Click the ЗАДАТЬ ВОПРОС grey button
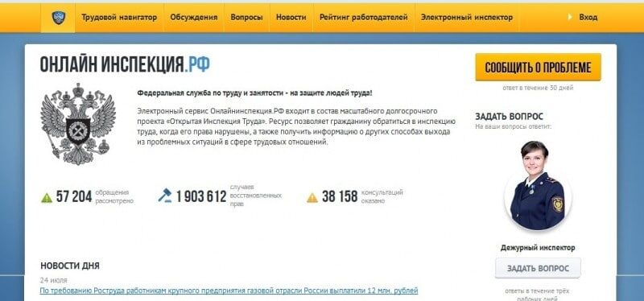The height and width of the screenshot is (301, 644). click(x=538, y=269)
